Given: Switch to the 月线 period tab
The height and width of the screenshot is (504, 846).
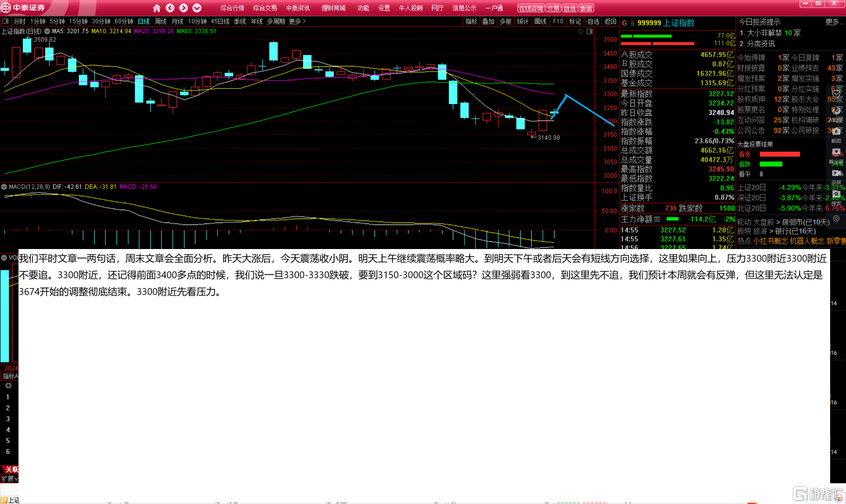Looking at the screenshot, I should [177, 21].
